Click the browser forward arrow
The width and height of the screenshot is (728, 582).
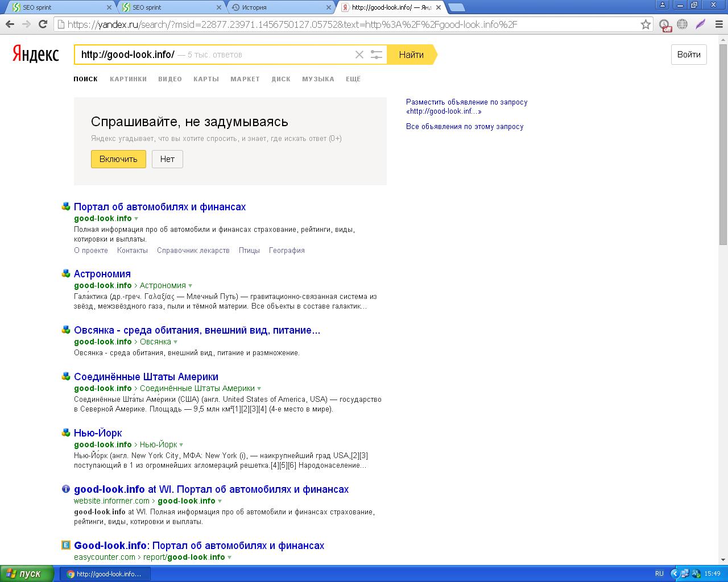[26, 24]
